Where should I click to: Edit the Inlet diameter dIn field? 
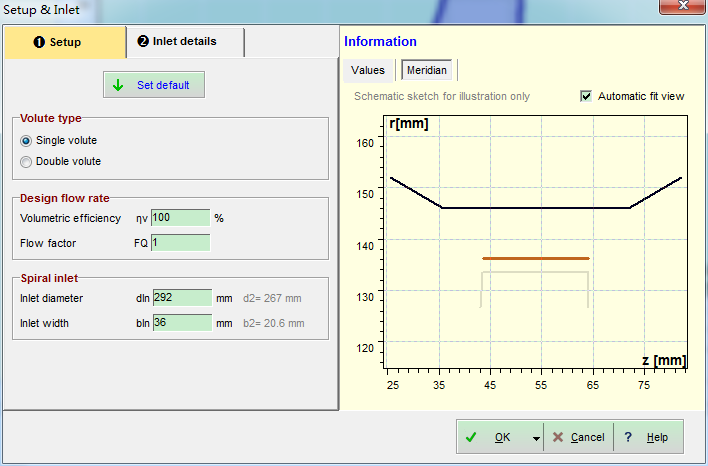click(182, 298)
